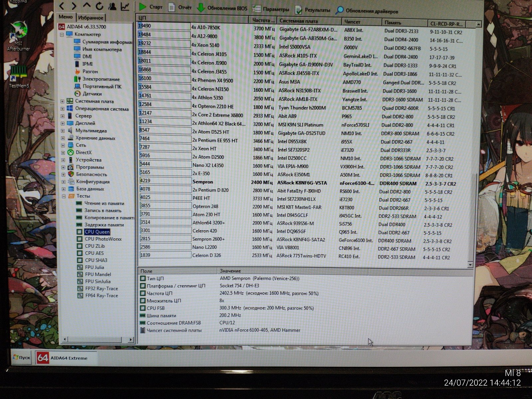The height and width of the screenshot is (399, 532).
Task: Expand the Системная плата branch
Action: (63, 101)
